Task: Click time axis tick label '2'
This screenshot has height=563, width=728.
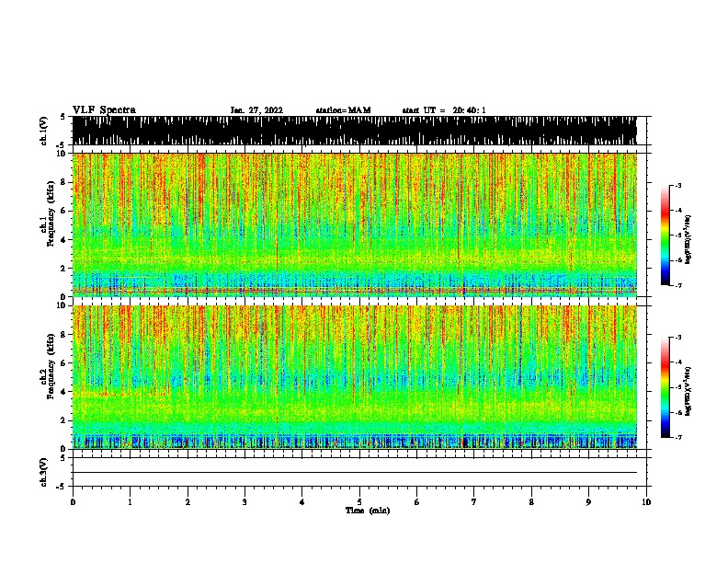Action: [188, 502]
